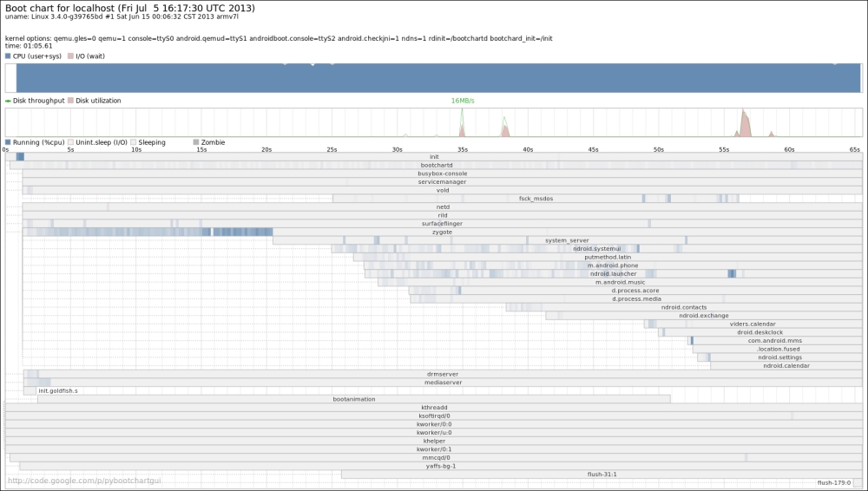This screenshot has height=491, width=868.
Task: Select the init process bar label
Action: [434, 157]
